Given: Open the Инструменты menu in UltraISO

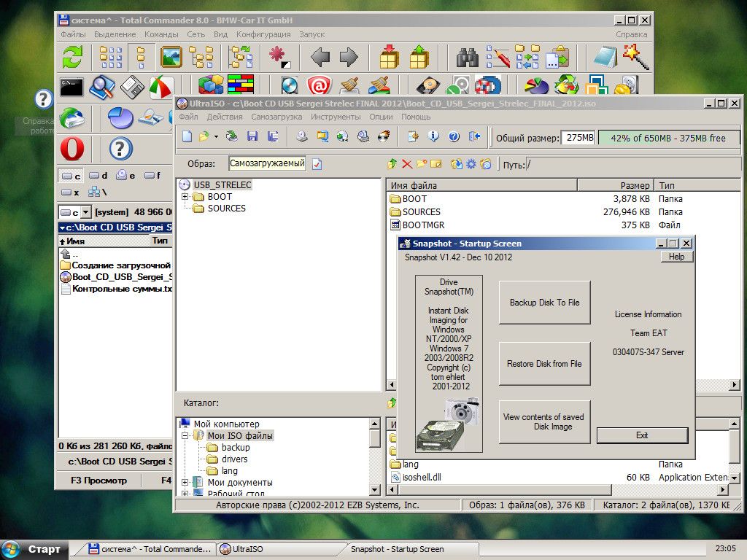Looking at the screenshot, I should (336, 117).
